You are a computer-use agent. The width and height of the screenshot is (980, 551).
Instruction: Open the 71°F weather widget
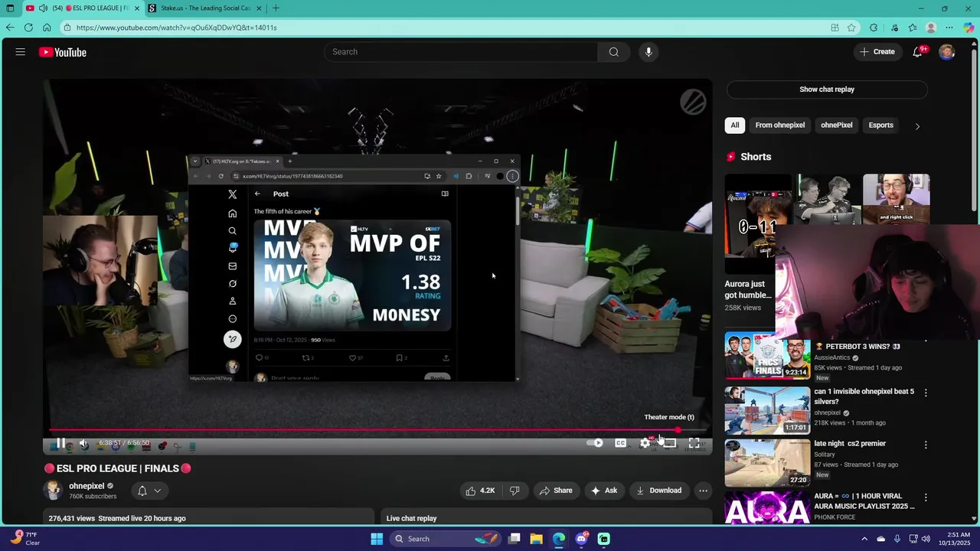pos(24,539)
